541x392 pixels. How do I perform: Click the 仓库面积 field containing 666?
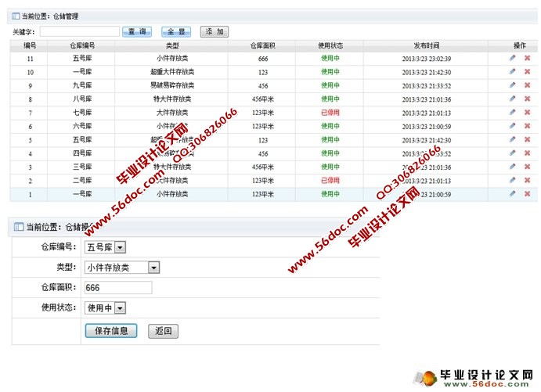117,288
